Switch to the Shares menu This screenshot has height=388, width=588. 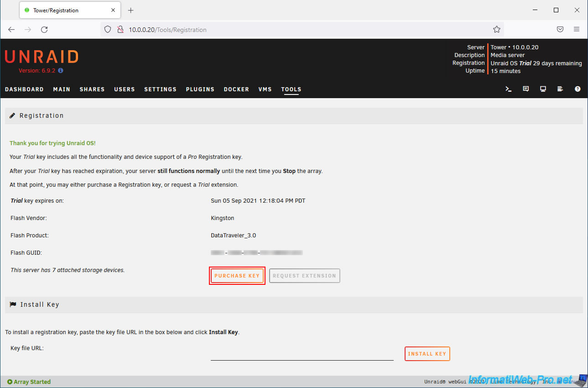click(92, 89)
